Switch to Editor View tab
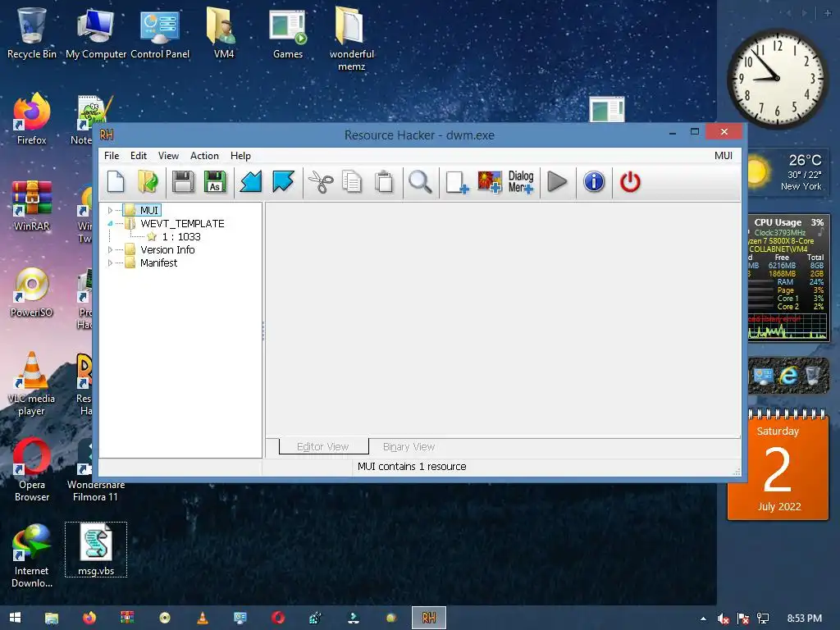The width and height of the screenshot is (840, 630). point(323,447)
